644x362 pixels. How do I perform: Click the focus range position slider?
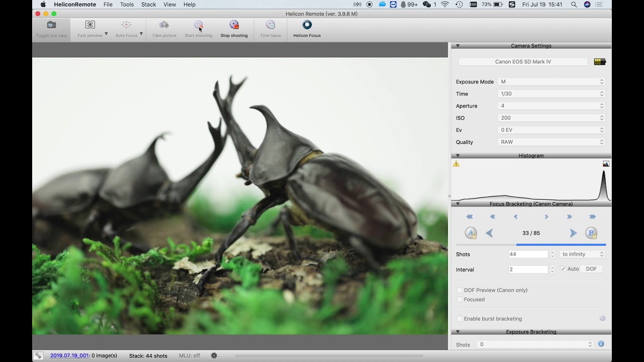click(531, 245)
